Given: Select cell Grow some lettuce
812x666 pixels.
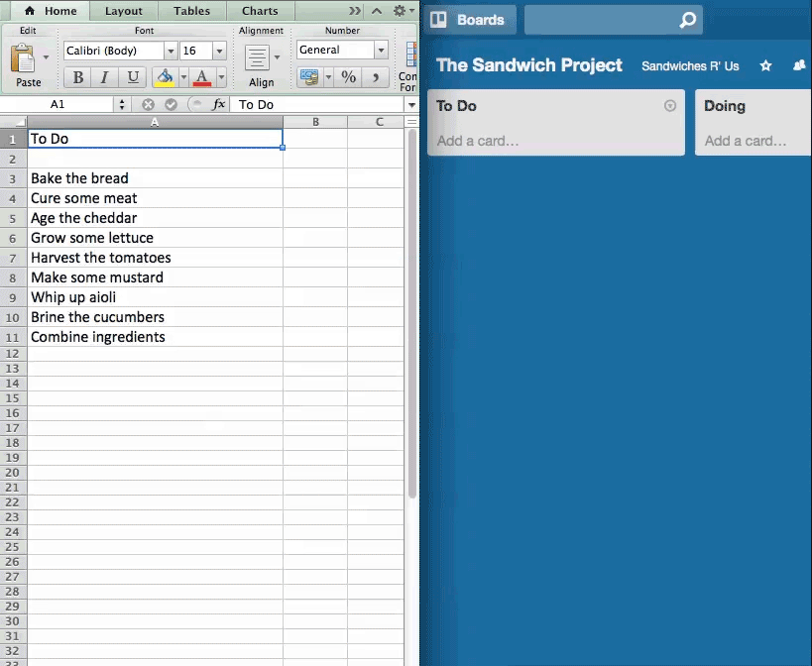Looking at the screenshot, I should pos(155,238).
